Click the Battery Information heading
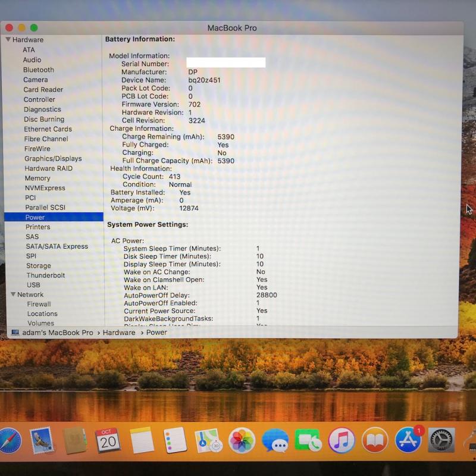Image resolution: width=476 pixels, height=476 pixels. pyautogui.click(x=140, y=39)
